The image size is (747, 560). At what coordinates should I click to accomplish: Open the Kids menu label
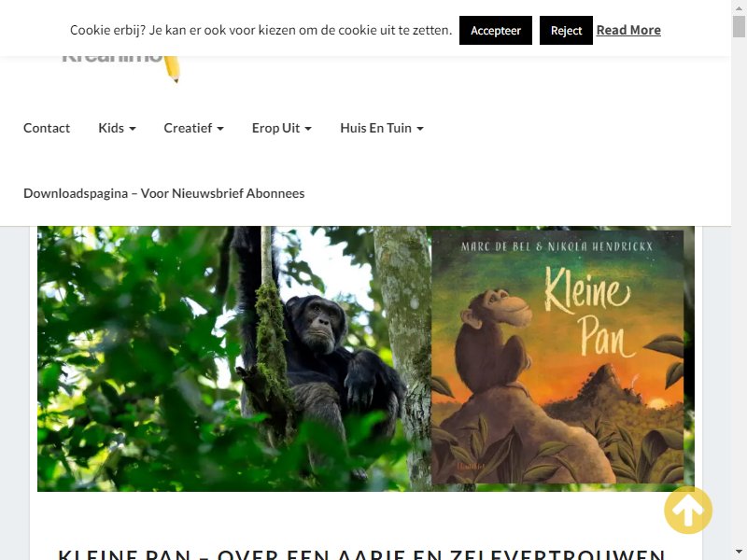pyautogui.click(x=111, y=128)
